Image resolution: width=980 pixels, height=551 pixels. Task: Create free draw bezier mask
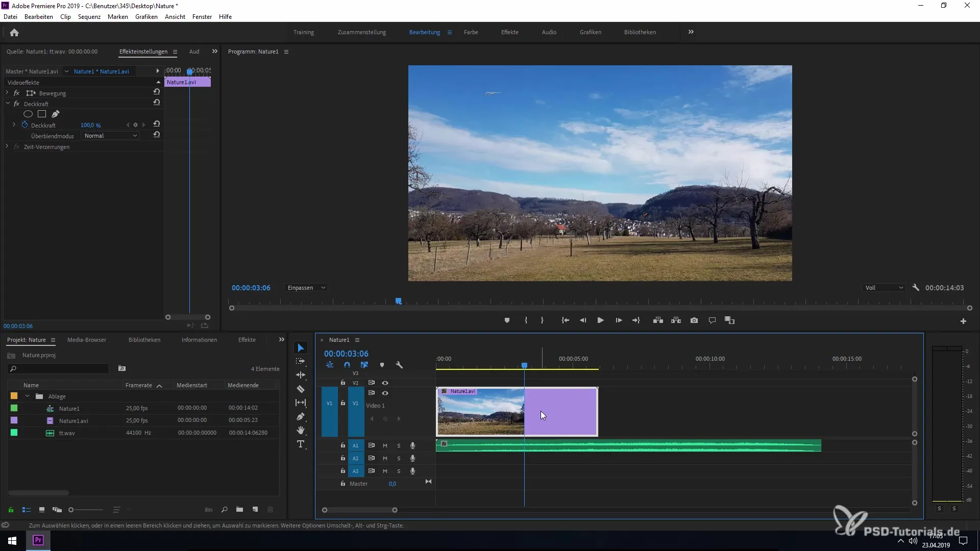click(x=56, y=114)
